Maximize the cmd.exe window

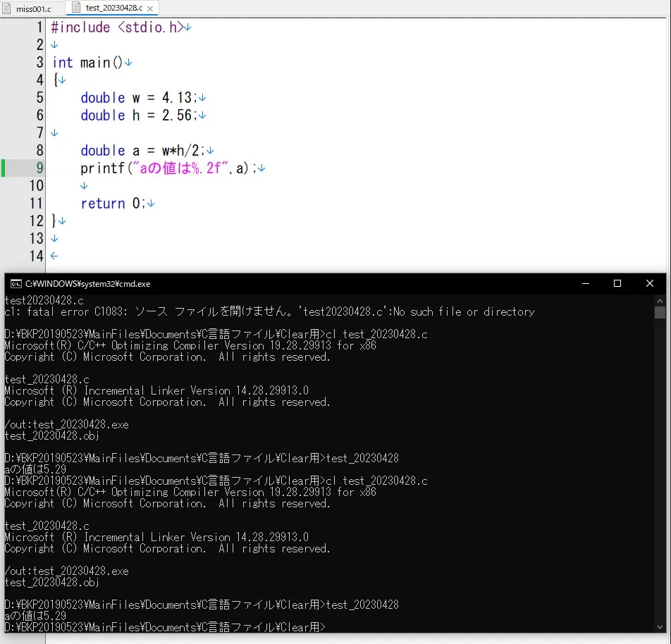(617, 283)
